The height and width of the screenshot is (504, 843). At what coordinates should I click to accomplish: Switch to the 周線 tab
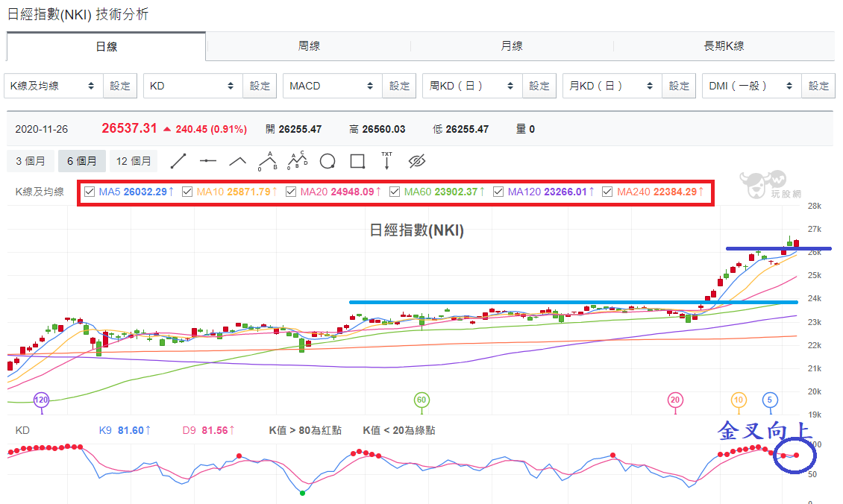coord(309,46)
